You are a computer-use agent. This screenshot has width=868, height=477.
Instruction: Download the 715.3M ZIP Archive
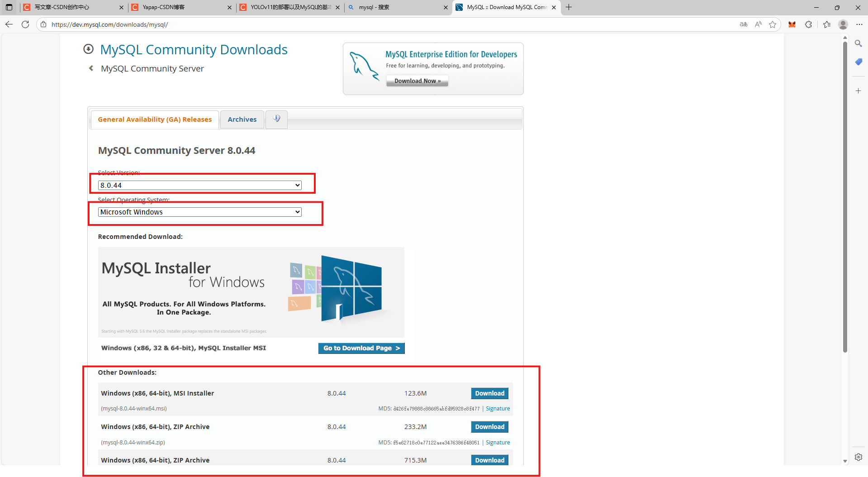[489, 460]
